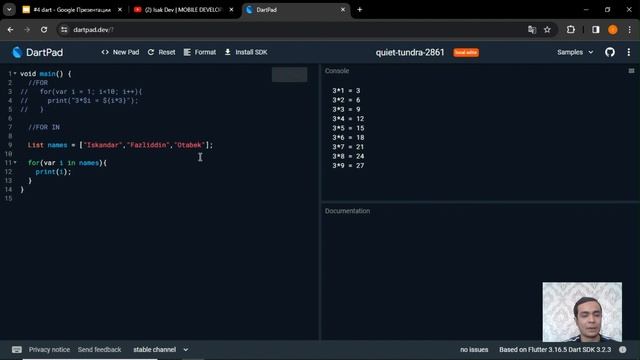Click console output '3*9 = 27'
The image size is (640, 360).
(348, 166)
